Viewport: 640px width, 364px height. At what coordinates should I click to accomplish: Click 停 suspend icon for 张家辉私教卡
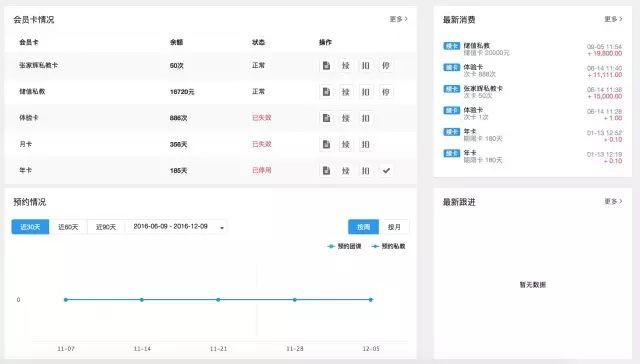click(x=386, y=65)
